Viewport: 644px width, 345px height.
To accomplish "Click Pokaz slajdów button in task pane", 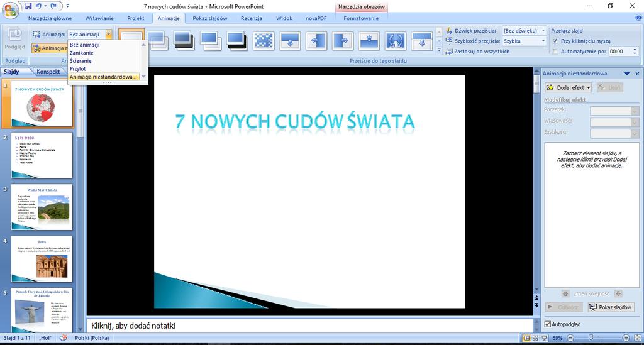I will 611,307.
